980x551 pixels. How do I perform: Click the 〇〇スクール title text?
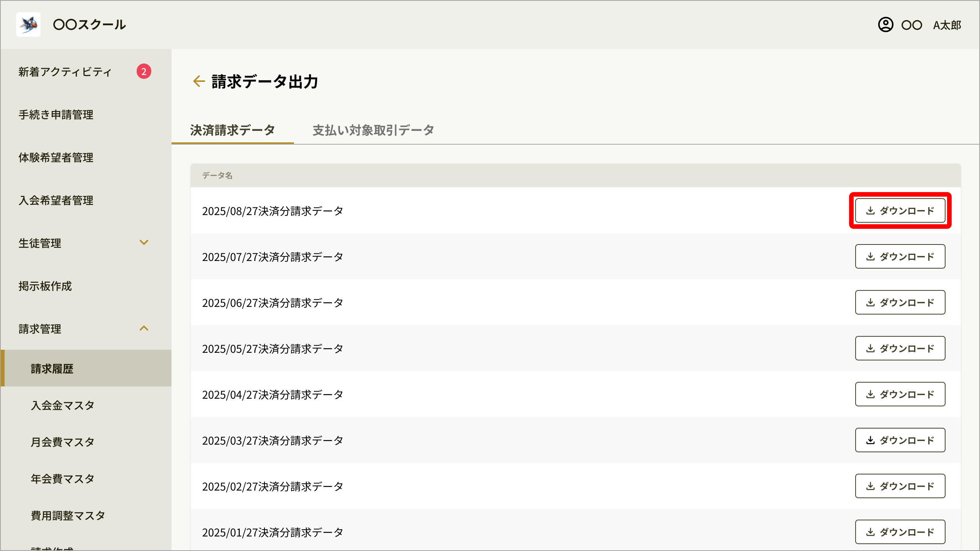click(x=90, y=24)
